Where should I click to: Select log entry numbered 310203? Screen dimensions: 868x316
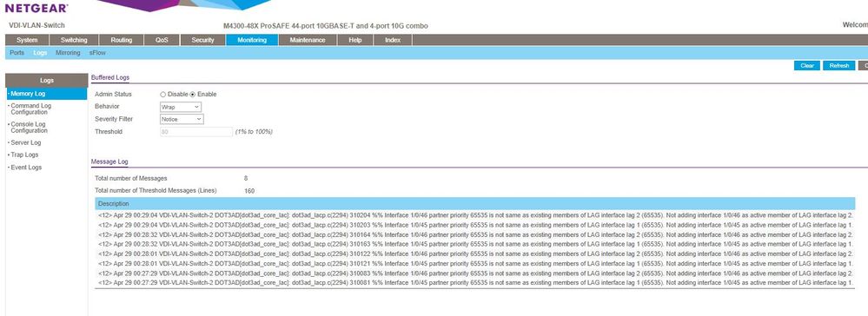[x=474, y=225]
